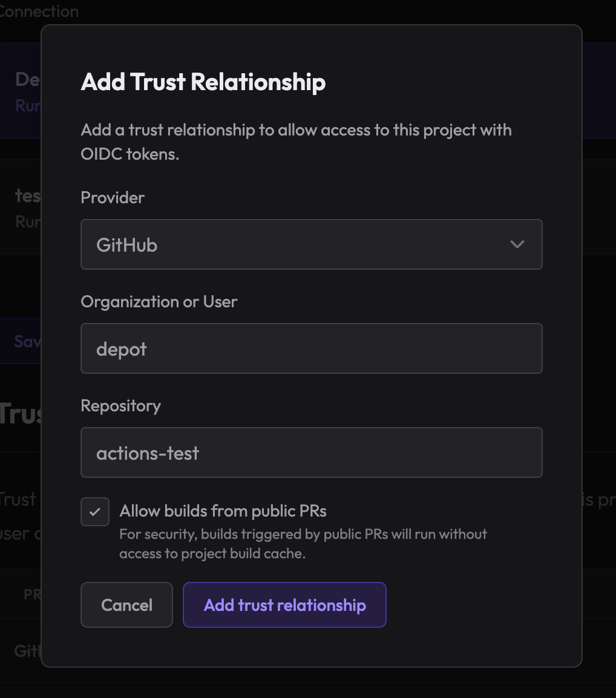This screenshot has width=616, height=698.
Task: Click the "Connection" heading at top left
Action: click(39, 11)
